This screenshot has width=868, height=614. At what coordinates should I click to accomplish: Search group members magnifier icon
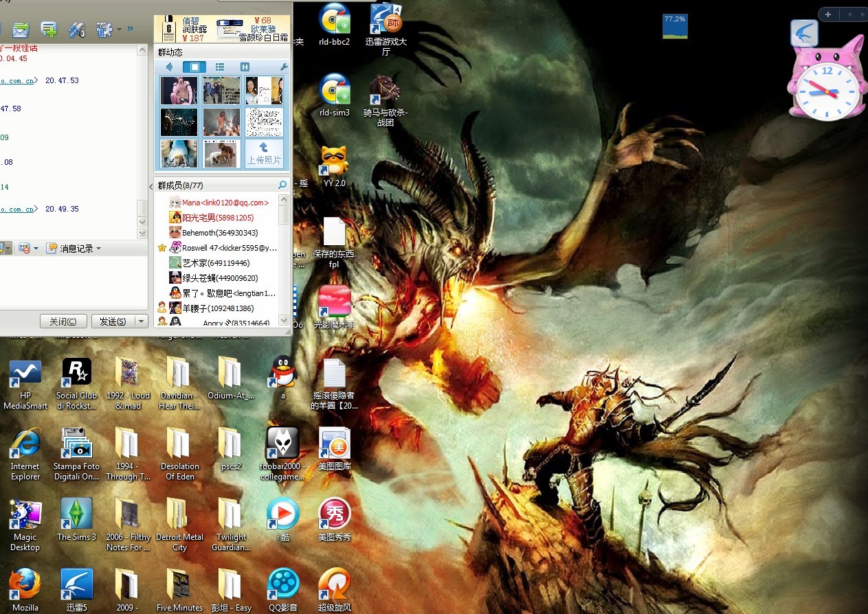(282, 185)
